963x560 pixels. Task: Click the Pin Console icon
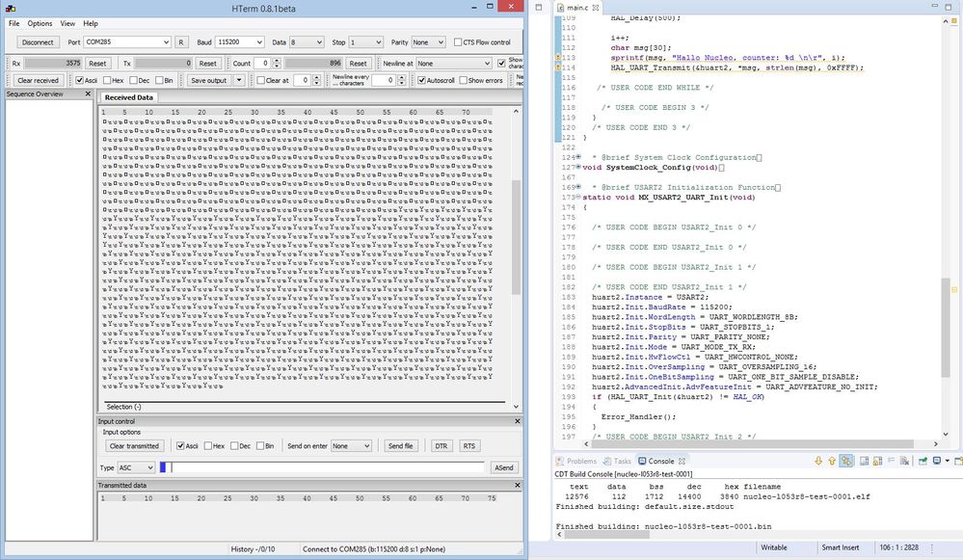(x=923, y=461)
